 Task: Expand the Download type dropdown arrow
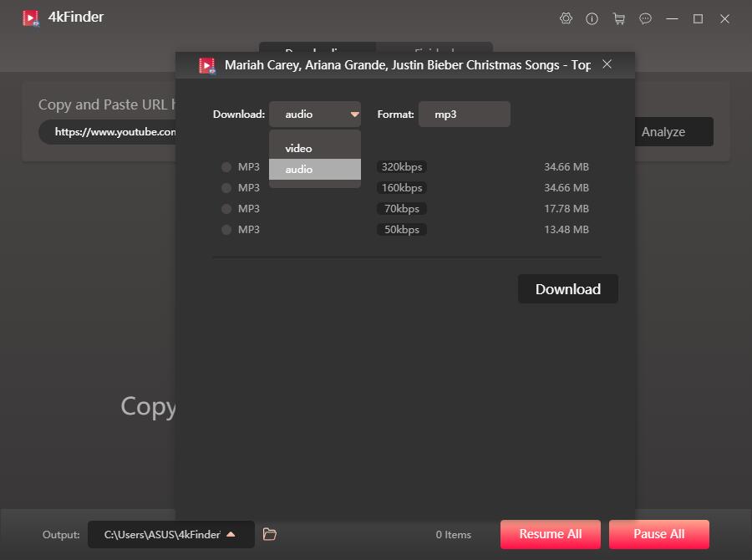(x=354, y=115)
